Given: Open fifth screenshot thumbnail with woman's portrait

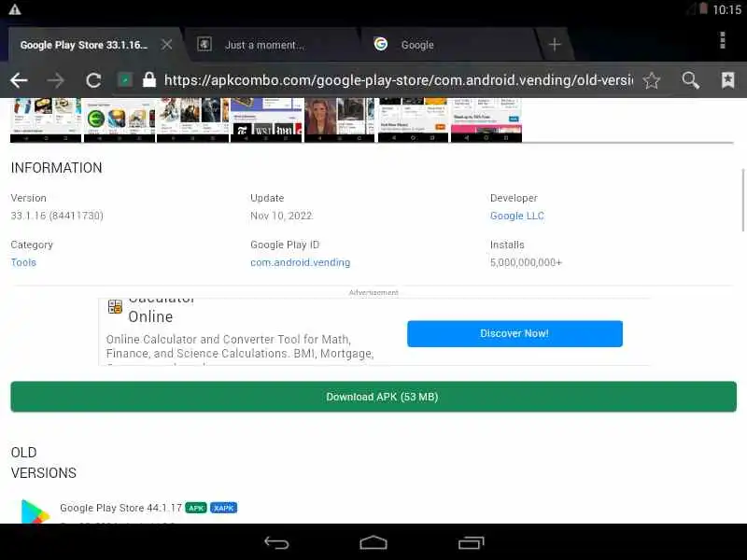Looking at the screenshot, I should click(x=340, y=120).
